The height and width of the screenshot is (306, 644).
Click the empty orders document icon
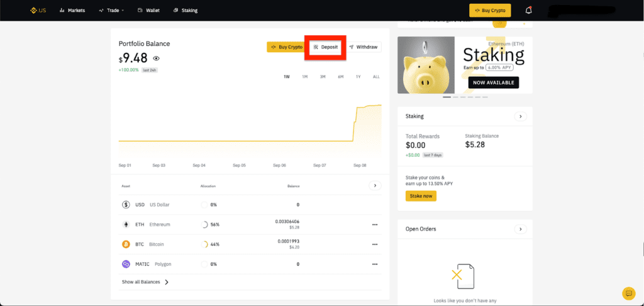(462, 276)
